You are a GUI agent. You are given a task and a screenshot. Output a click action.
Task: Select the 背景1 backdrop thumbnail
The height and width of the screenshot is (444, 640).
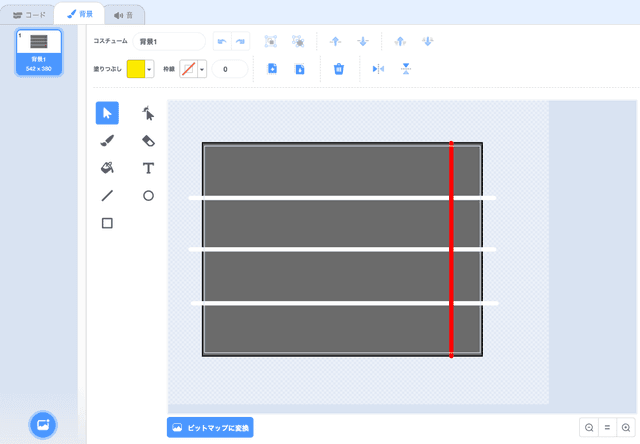click(x=39, y=52)
